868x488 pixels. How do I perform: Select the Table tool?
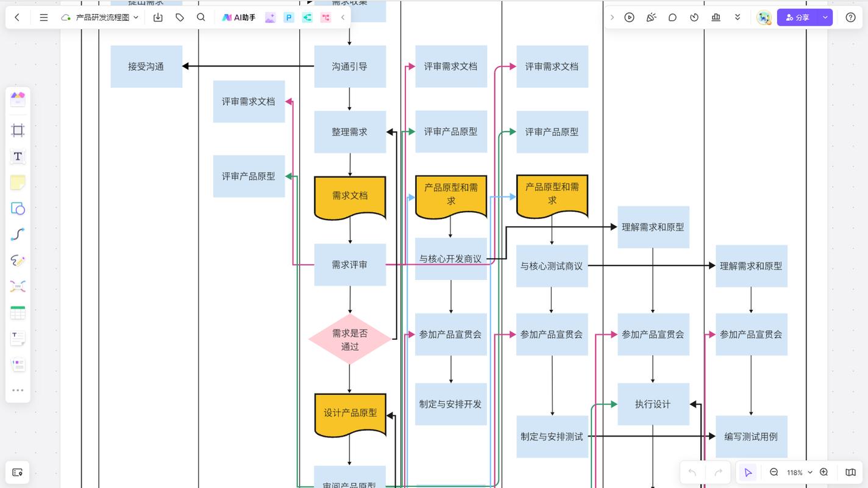point(18,313)
